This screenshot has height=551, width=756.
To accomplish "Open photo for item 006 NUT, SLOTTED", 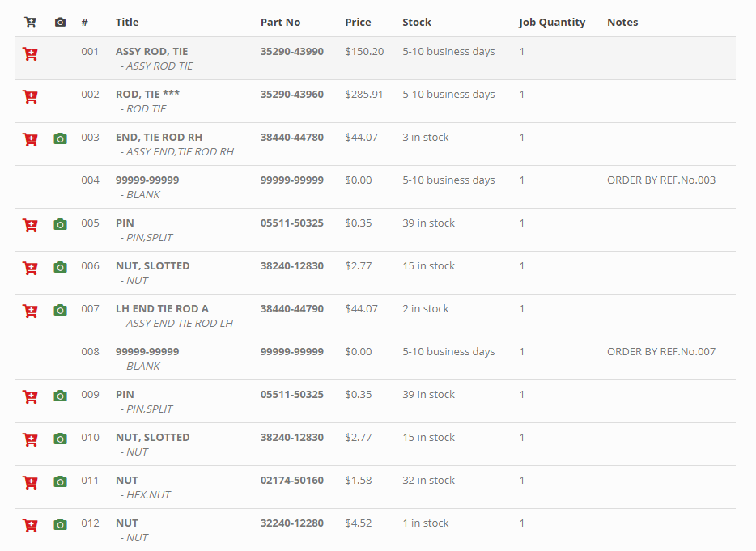I will pyautogui.click(x=60, y=268).
